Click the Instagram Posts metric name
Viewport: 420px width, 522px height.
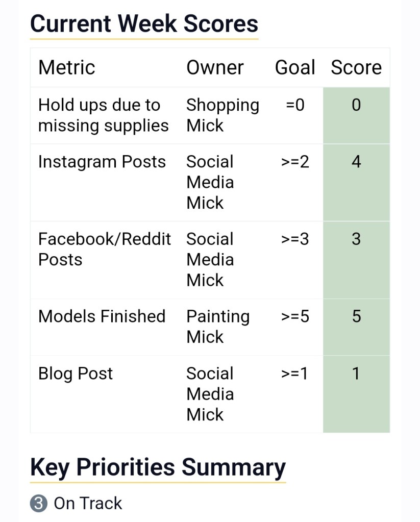coord(102,162)
